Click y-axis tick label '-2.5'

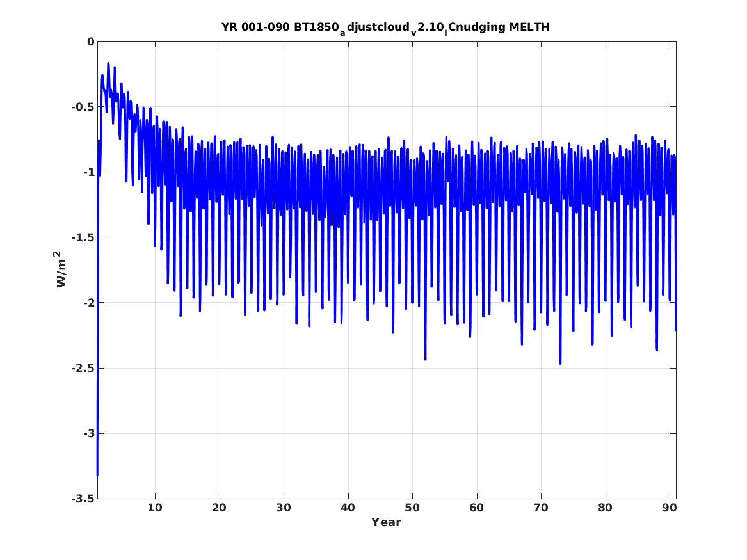tap(83, 369)
